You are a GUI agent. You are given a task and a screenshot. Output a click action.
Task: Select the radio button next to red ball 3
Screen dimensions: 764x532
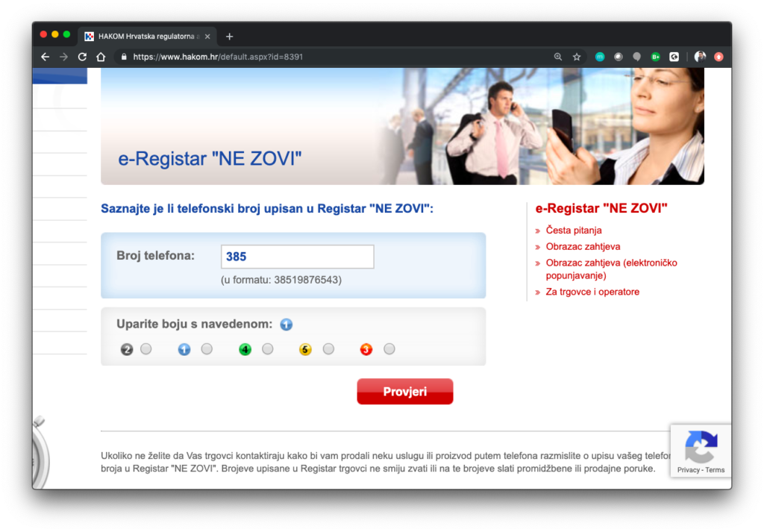389,349
